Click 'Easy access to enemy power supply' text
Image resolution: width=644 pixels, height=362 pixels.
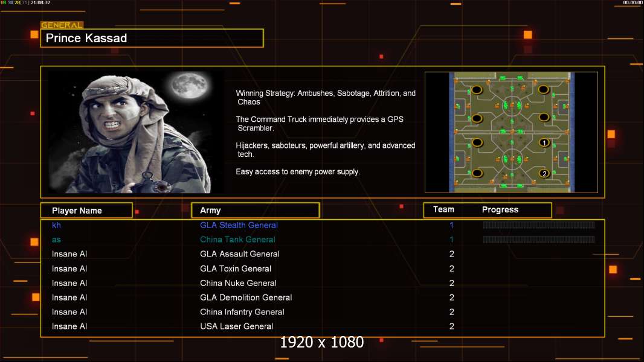point(298,172)
